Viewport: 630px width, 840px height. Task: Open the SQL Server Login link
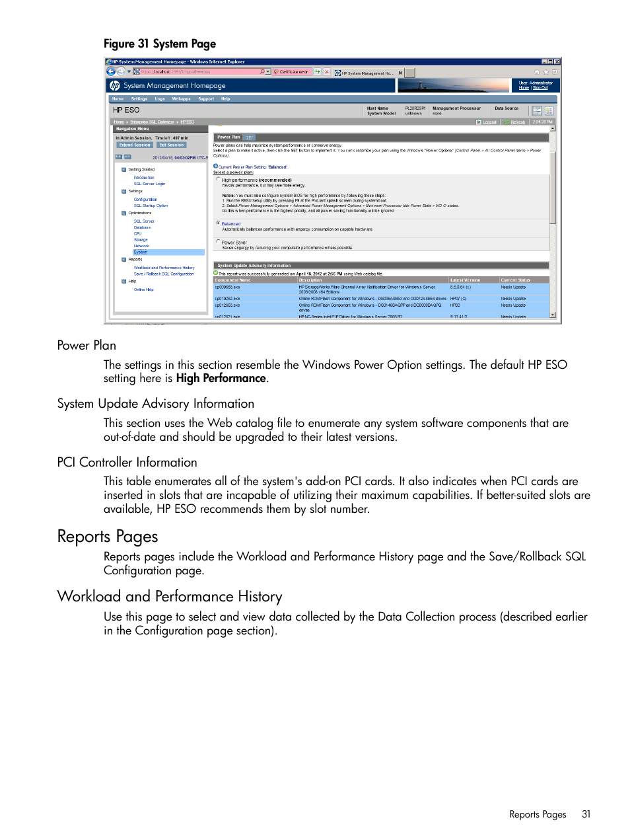click(149, 184)
